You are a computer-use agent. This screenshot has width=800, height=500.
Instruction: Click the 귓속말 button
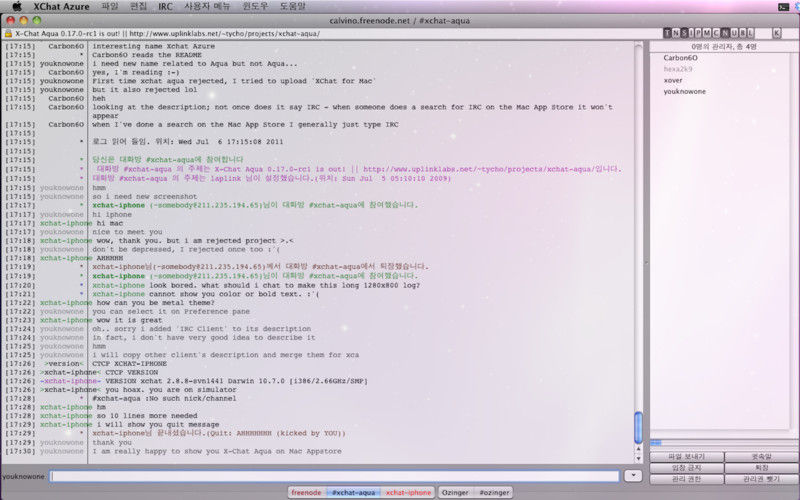[762, 457]
